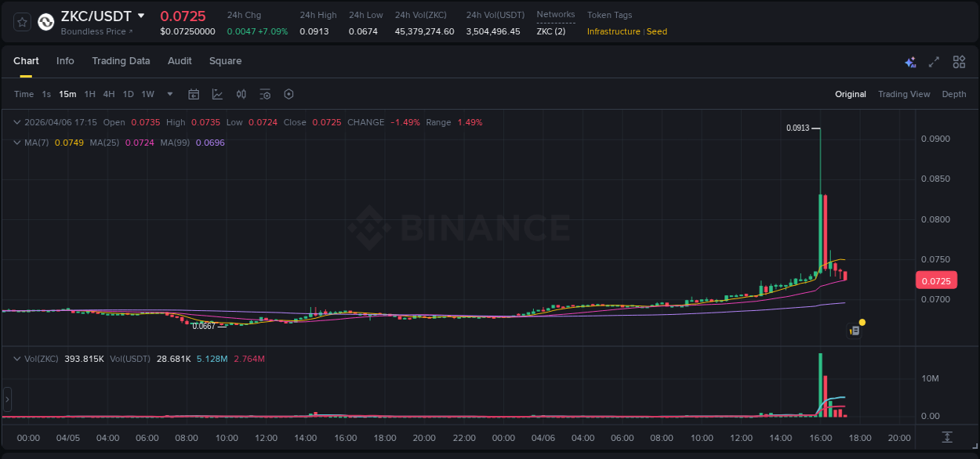Click the ZKC token logo icon
This screenshot has height=459, width=980.
click(x=46, y=22)
